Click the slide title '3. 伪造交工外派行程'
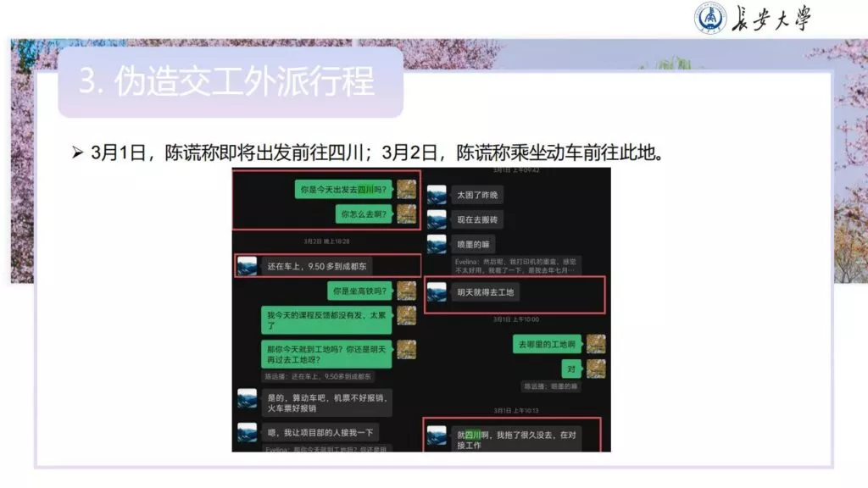The height and width of the screenshot is (488, 868). tap(227, 82)
